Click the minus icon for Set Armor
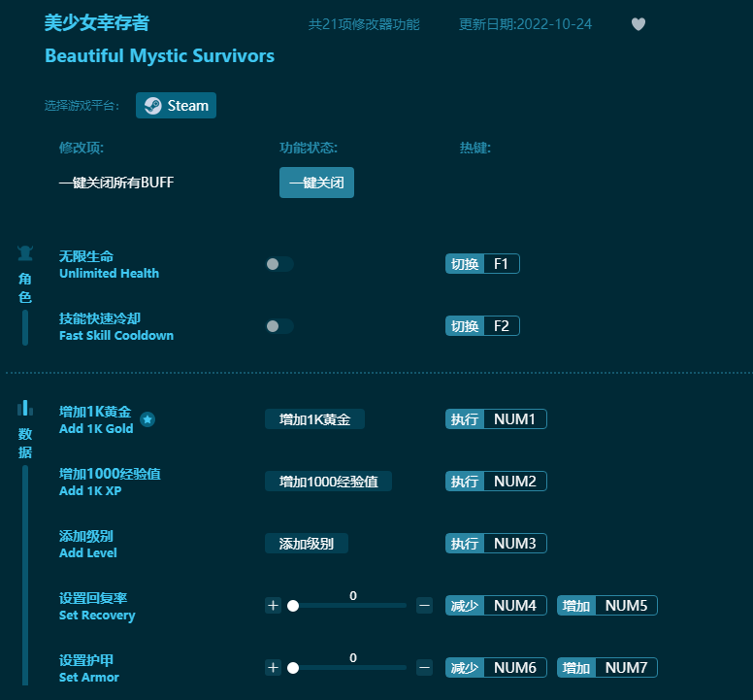Viewport: 753px width, 700px height. (x=424, y=667)
